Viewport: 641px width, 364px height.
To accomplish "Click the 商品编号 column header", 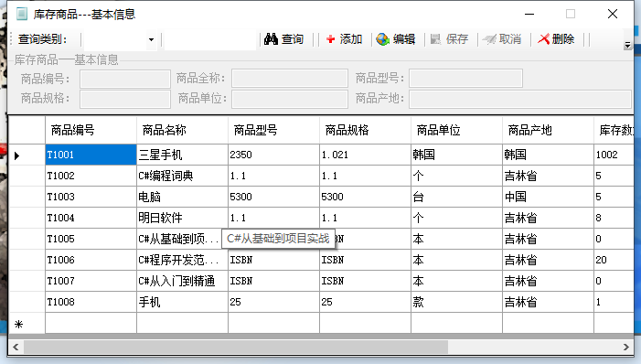I will (91, 130).
